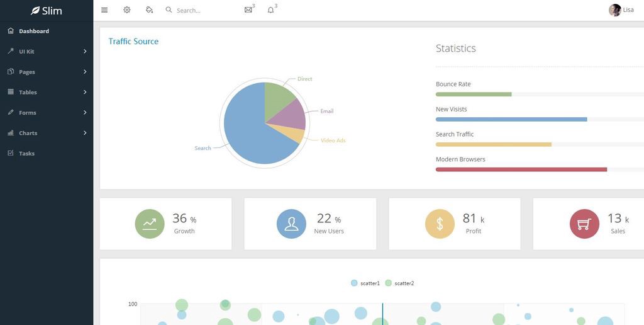Click the Slim brand name link

tap(52, 11)
